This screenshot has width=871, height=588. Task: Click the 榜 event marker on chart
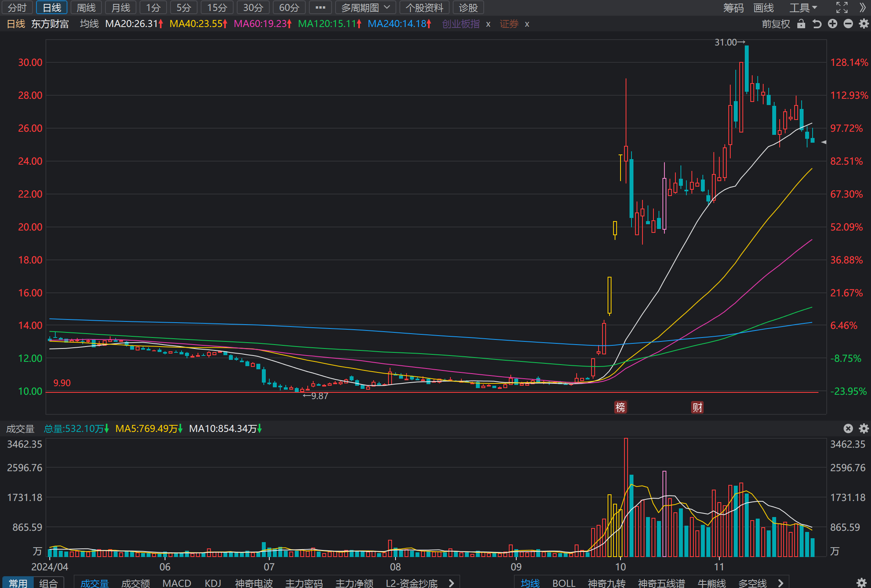[x=620, y=407]
